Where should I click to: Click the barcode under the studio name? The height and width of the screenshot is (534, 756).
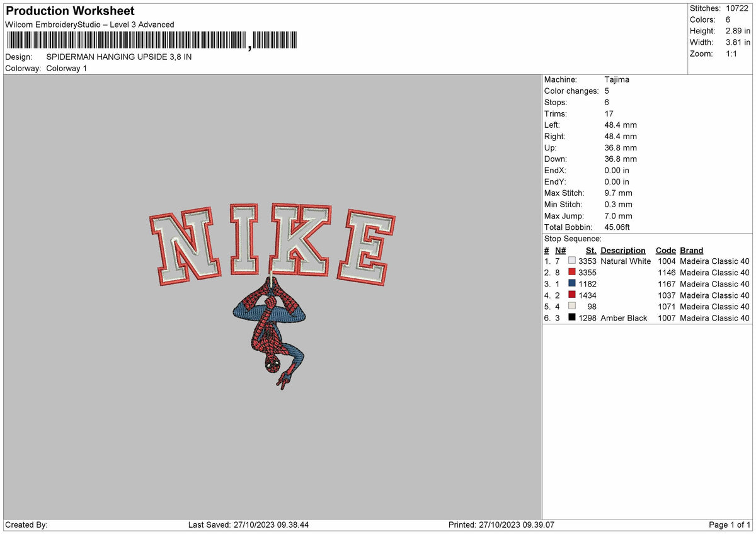pyautogui.click(x=151, y=40)
